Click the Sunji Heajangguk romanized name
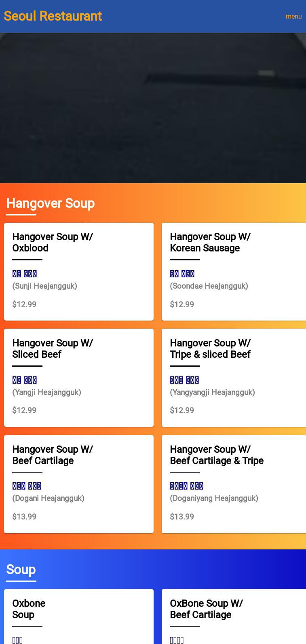The image size is (306, 644). pos(44,286)
